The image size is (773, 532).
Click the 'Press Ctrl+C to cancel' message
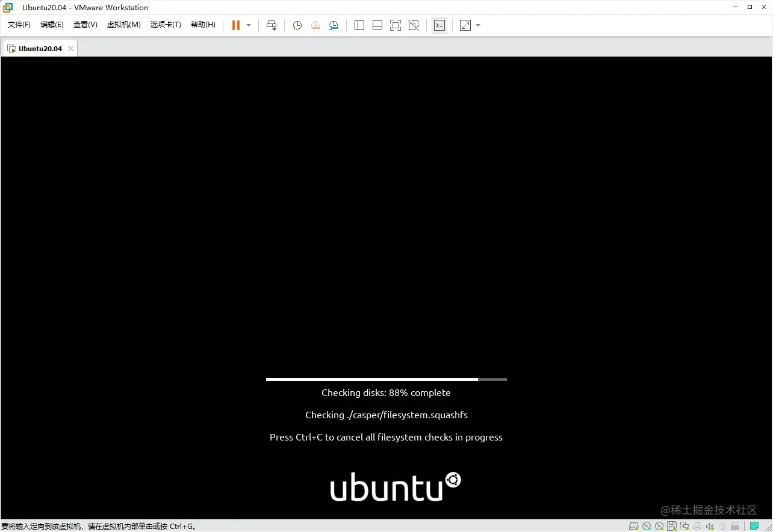click(x=386, y=437)
